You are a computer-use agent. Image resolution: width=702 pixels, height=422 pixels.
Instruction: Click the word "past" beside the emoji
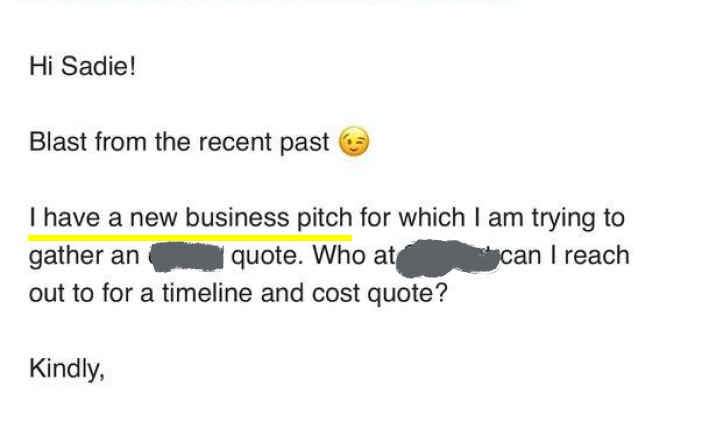(304, 143)
